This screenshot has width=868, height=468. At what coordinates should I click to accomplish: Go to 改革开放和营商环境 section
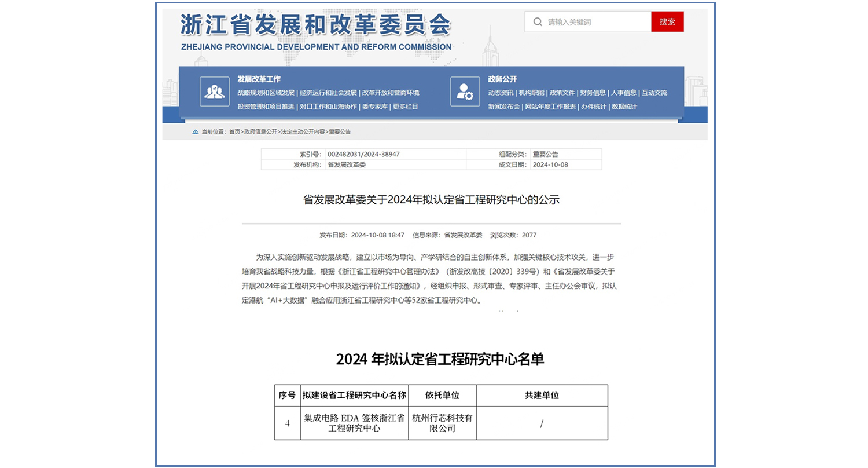tap(391, 93)
